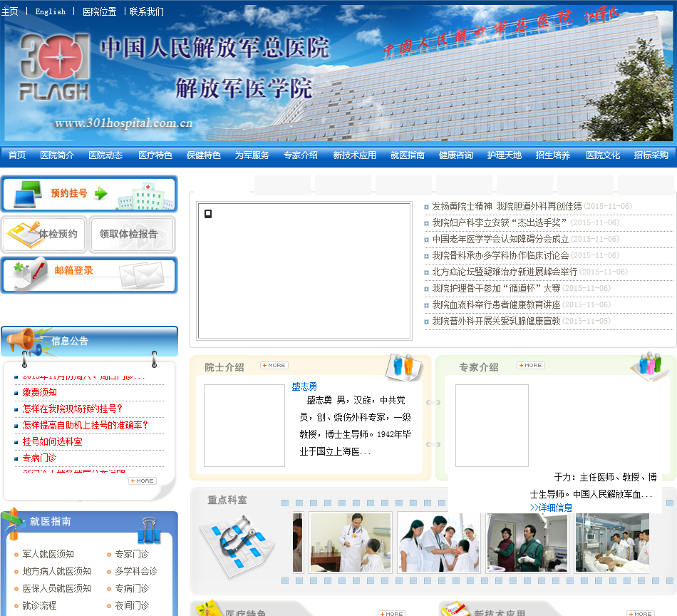Viewport: 677px width, 616px height.
Task: Select 专家介绍 in navigation bar
Action: 301,155
